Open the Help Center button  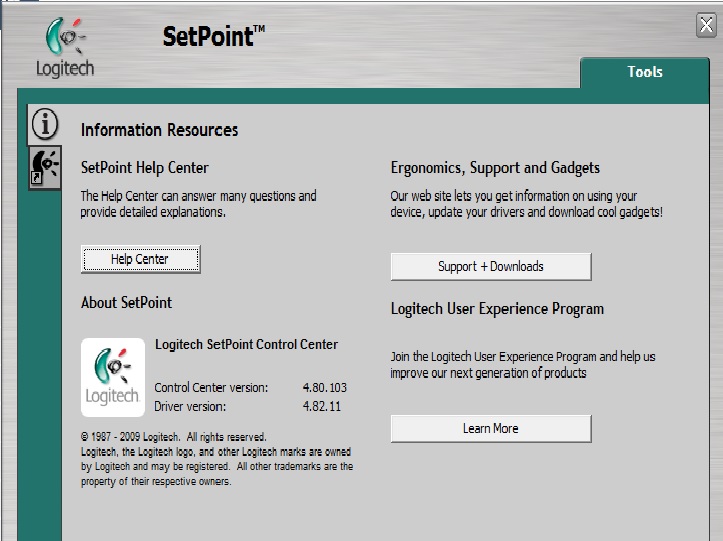(141, 259)
